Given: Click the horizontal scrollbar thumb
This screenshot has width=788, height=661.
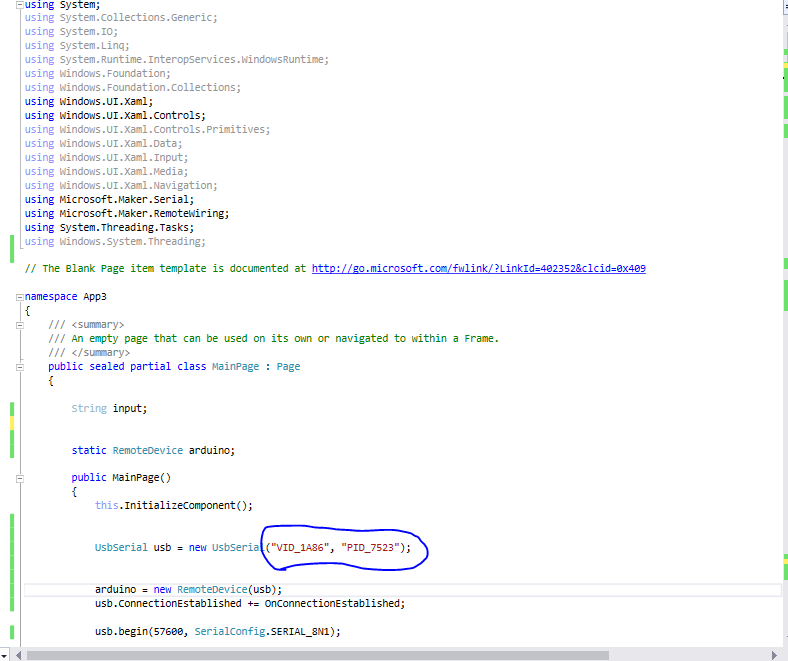Looking at the screenshot, I should click(x=318, y=655).
